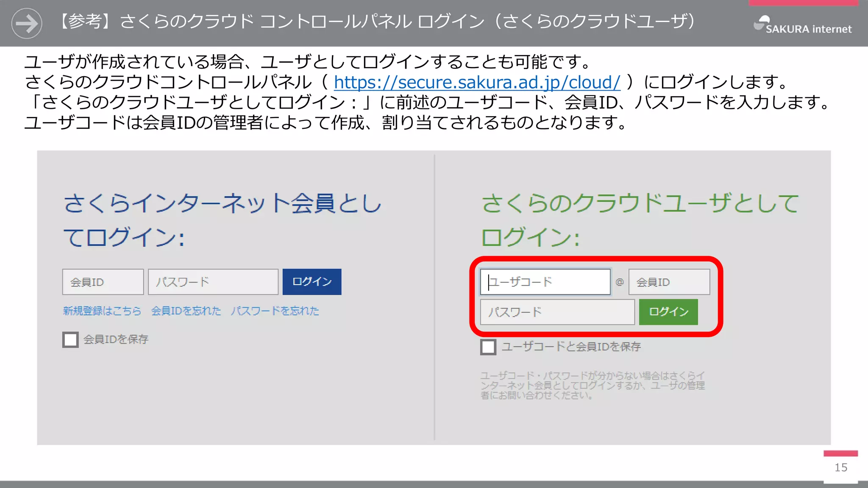This screenshot has width=868, height=488.
Task: Click the パスワード field beside green login button
Action: tap(557, 312)
